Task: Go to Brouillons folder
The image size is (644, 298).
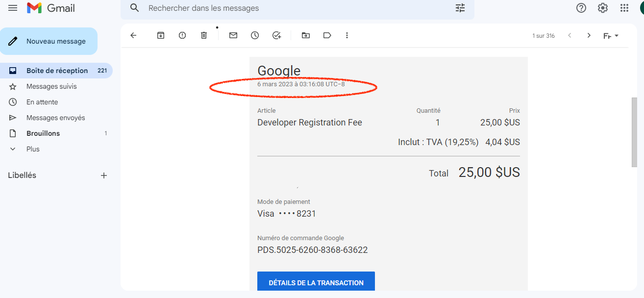Action: point(43,133)
